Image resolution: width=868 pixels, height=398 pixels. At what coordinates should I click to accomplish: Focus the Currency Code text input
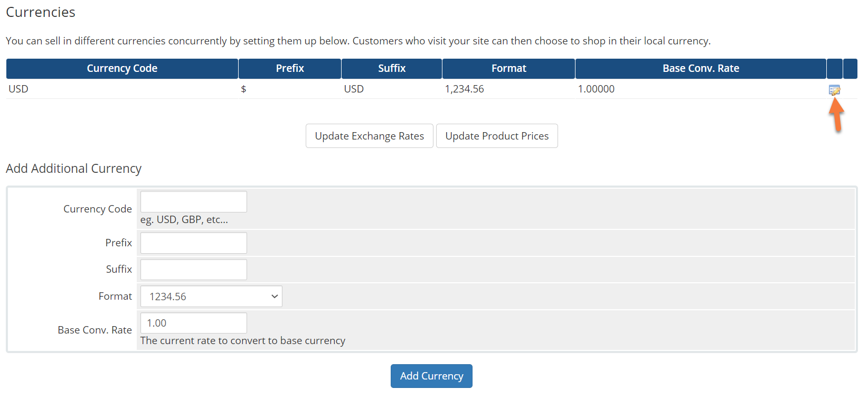pos(193,202)
